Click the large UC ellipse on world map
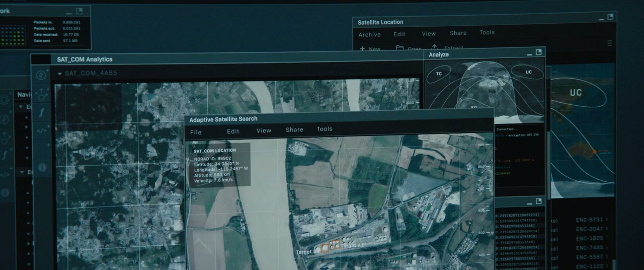The width and height of the screenshot is (644, 270). click(575, 93)
